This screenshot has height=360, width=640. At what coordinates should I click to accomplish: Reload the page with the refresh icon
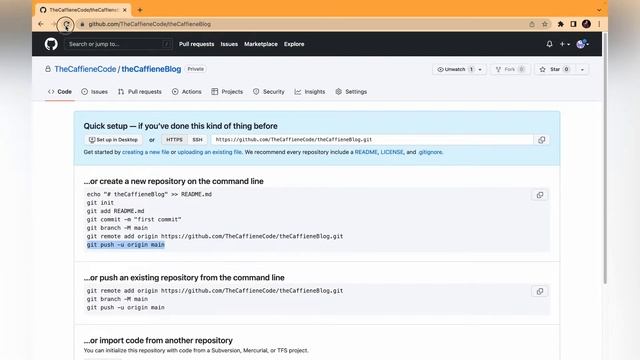click(66, 24)
